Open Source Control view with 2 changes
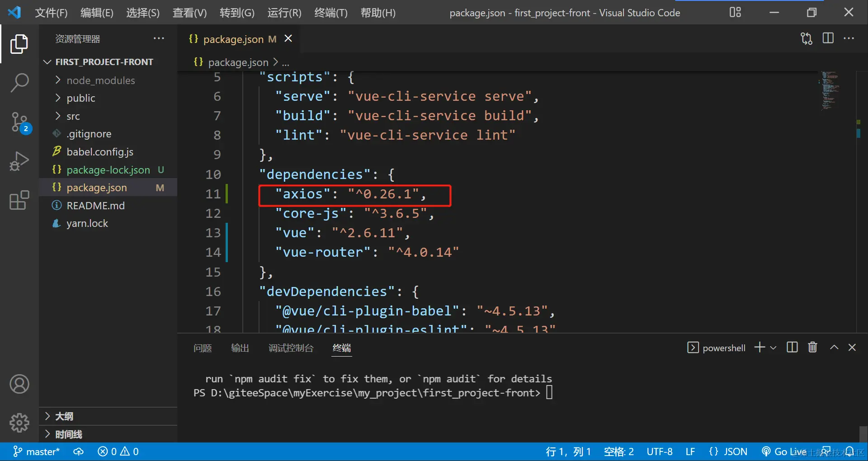This screenshot has width=868, height=461. coord(20,122)
